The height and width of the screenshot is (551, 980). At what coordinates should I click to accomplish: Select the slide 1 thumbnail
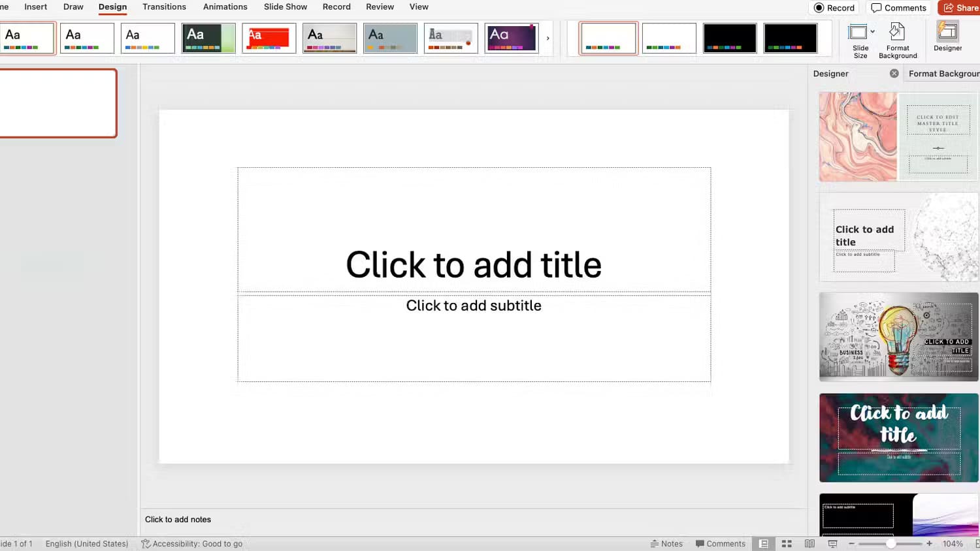pyautogui.click(x=57, y=103)
